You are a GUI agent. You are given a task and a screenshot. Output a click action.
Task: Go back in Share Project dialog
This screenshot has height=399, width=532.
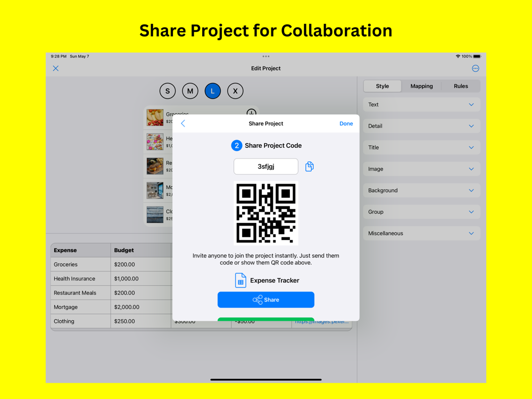point(183,123)
